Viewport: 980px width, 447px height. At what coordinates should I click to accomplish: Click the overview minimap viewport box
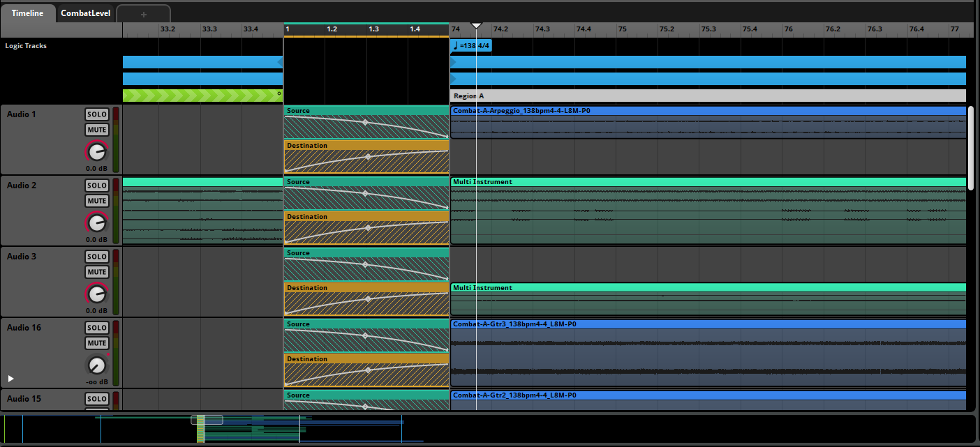[207, 420]
